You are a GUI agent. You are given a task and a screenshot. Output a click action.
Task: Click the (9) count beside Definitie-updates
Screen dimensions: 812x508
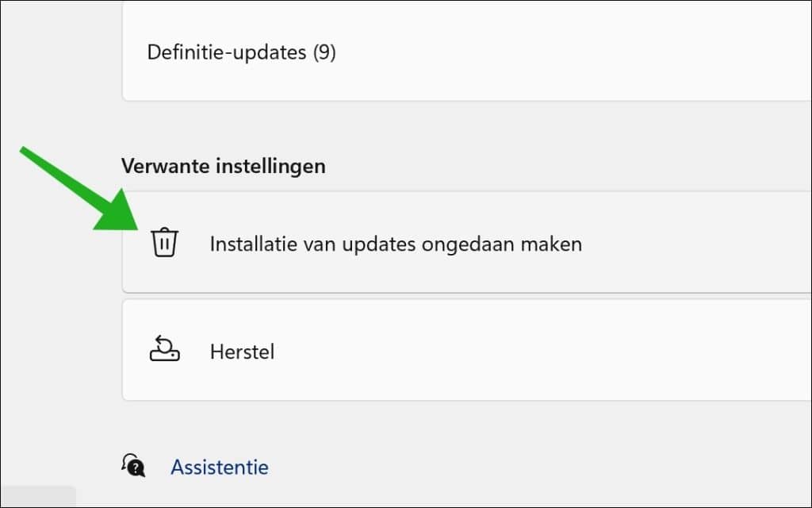[324, 53]
